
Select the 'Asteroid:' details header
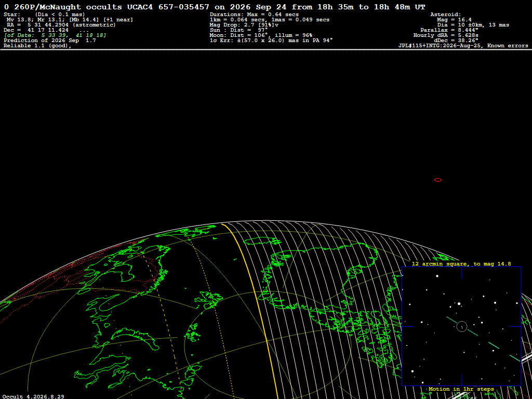click(445, 15)
